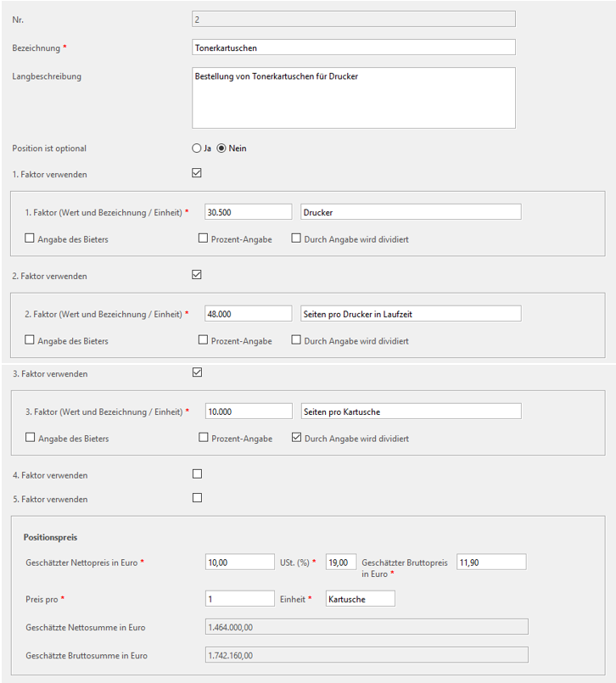This screenshot has height=683, width=616.
Task: Uncheck Durch Angabe wird dividiert for 3. Faktor
Action: pyautogui.click(x=297, y=437)
